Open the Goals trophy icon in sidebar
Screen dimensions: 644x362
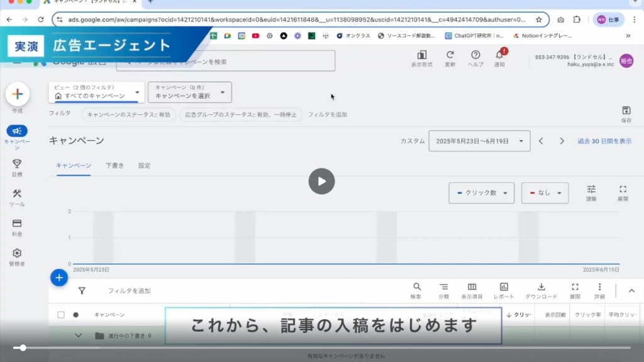pyautogui.click(x=17, y=163)
